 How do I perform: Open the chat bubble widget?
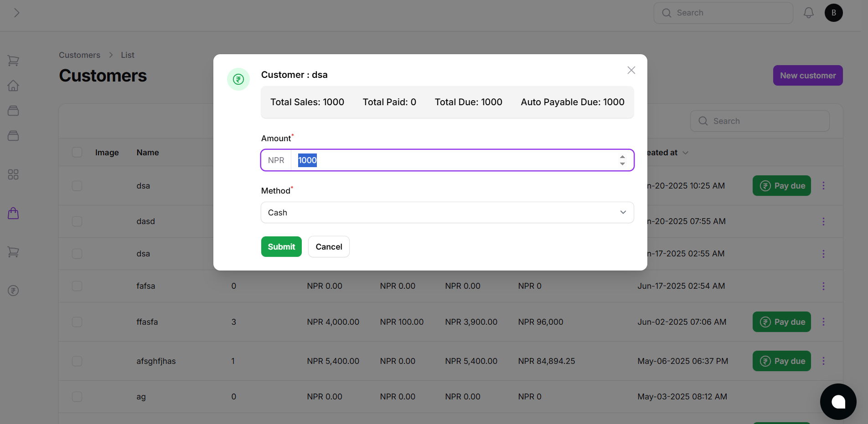click(x=838, y=401)
